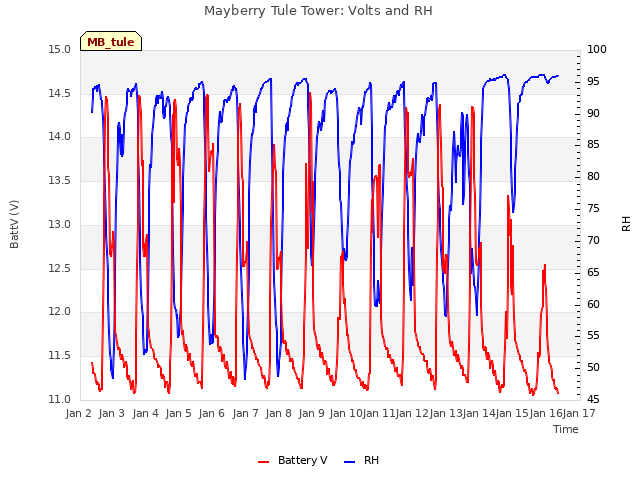
Task: Click the 'RH' right axis title
Action: tap(626, 224)
